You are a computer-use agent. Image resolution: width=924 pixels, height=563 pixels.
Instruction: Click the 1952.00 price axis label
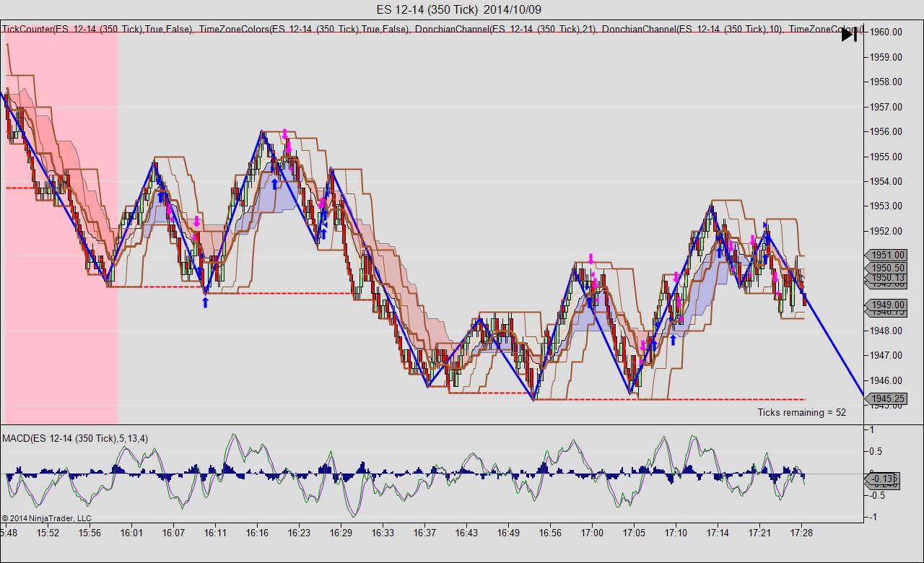coord(886,231)
